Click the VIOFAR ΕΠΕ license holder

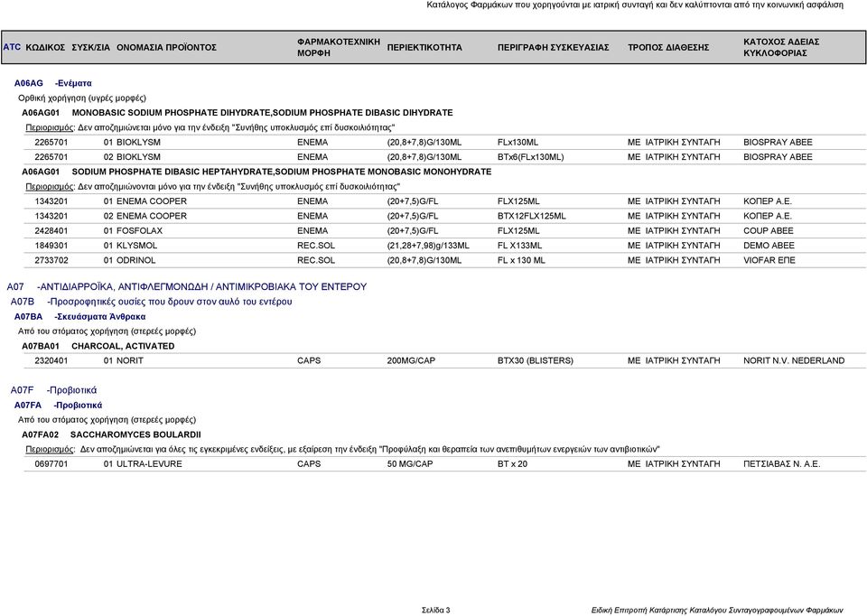[769, 260]
